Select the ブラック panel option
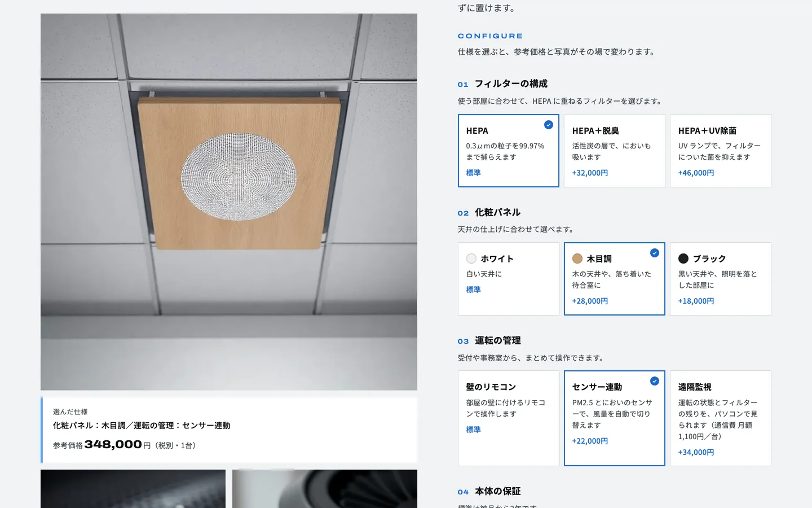 (x=720, y=279)
